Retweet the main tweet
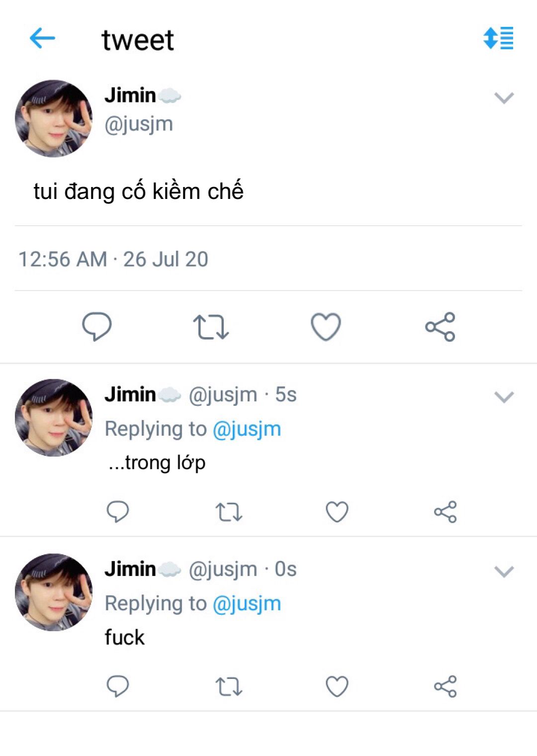The height and width of the screenshot is (756, 537). [x=211, y=327]
